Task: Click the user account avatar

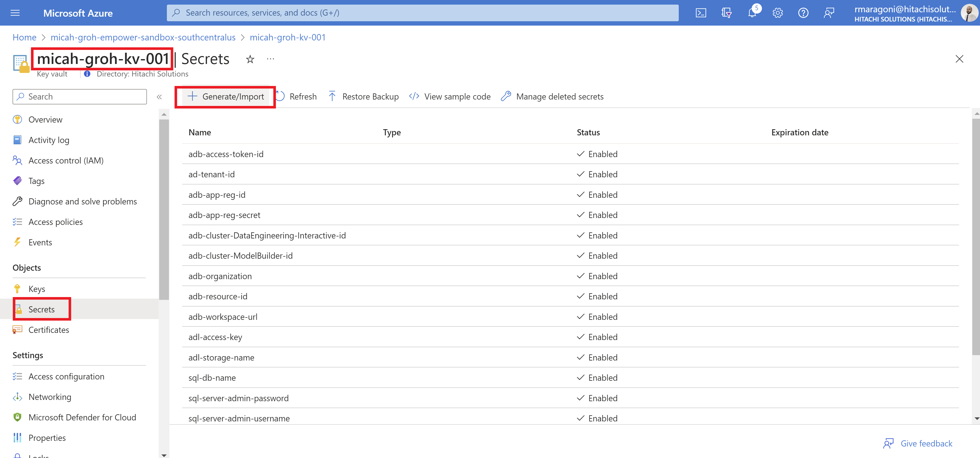Action: [969, 13]
